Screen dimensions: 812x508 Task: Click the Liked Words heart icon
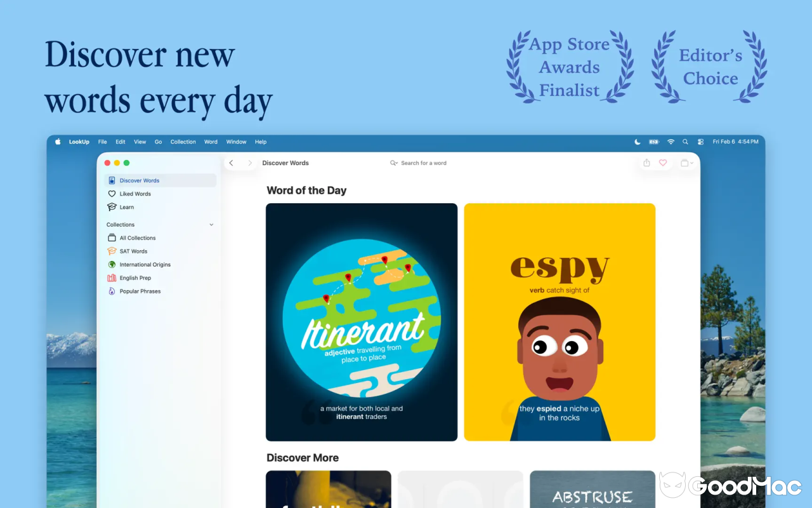pyautogui.click(x=112, y=194)
